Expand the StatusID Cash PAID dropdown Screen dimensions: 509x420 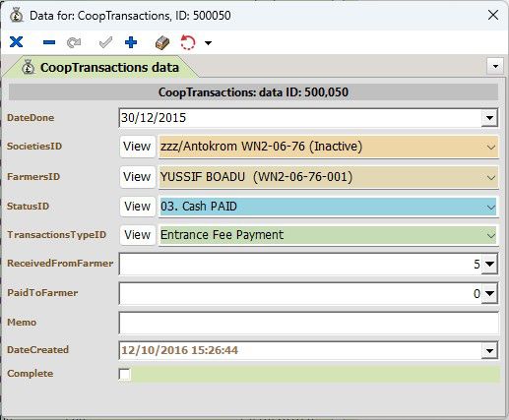click(491, 208)
